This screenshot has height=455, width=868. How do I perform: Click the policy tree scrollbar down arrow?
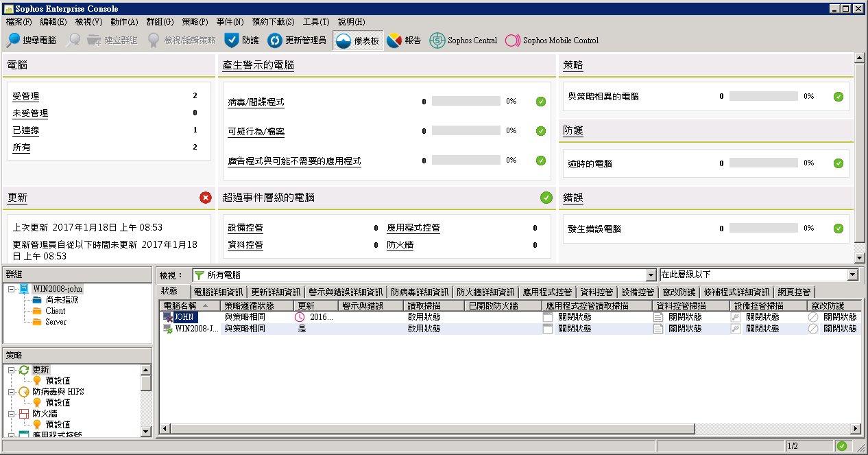(145, 431)
